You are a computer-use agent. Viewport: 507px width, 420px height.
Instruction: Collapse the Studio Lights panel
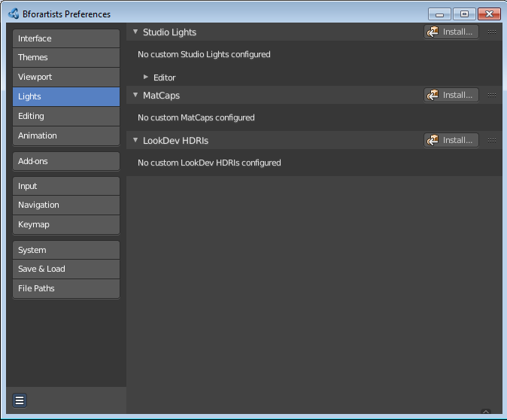click(x=135, y=32)
